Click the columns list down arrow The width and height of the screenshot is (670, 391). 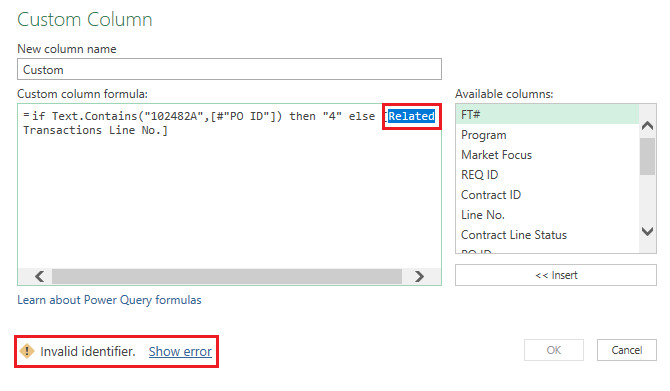pos(647,231)
